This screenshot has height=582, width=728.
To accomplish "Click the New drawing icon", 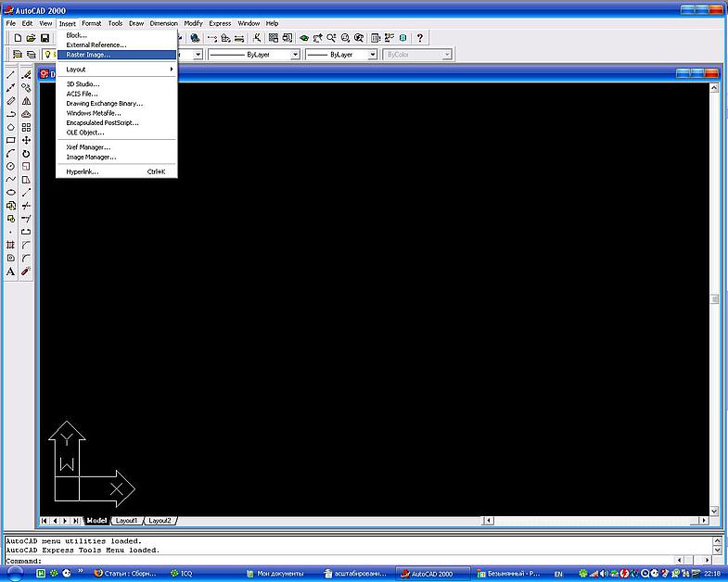I will (18, 38).
